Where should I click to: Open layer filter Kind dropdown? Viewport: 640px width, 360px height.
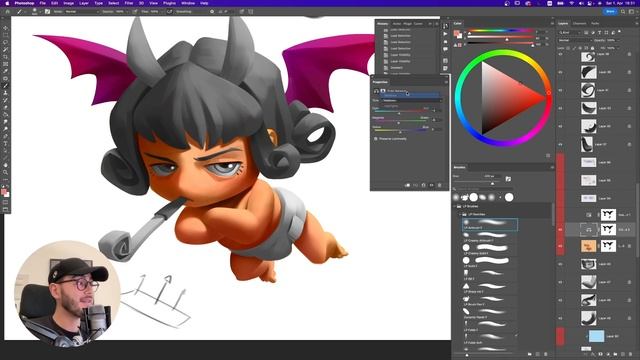tap(570, 32)
